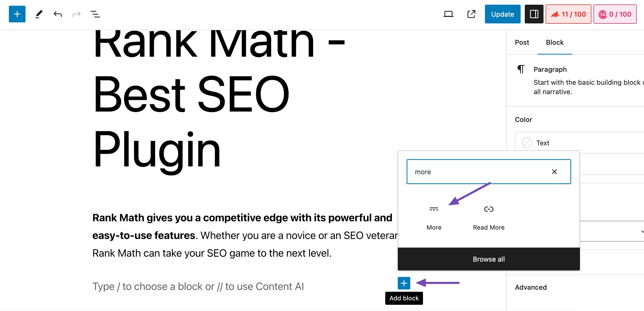Click the undo arrow icon
The height and width of the screenshot is (311, 644).
pos(58,14)
